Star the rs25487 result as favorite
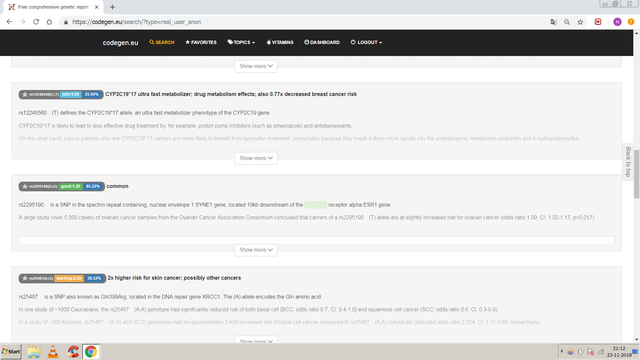This screenshot has width=640, height=360. pos(25,278)
